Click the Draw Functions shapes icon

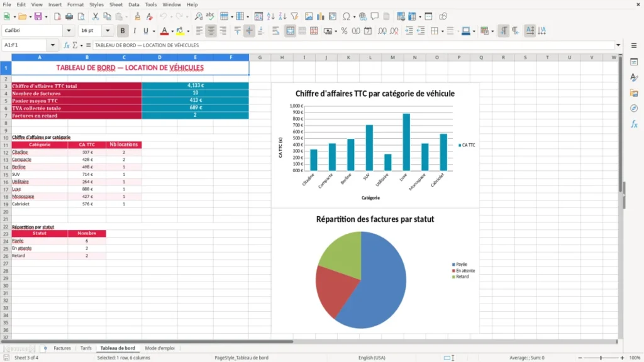tap(443, 16)
